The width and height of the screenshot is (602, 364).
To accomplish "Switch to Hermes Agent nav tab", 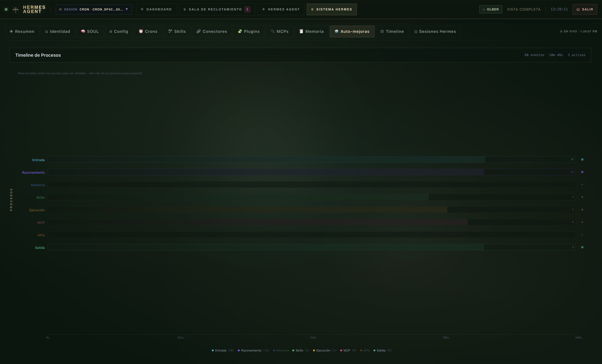I will [281, 9].
